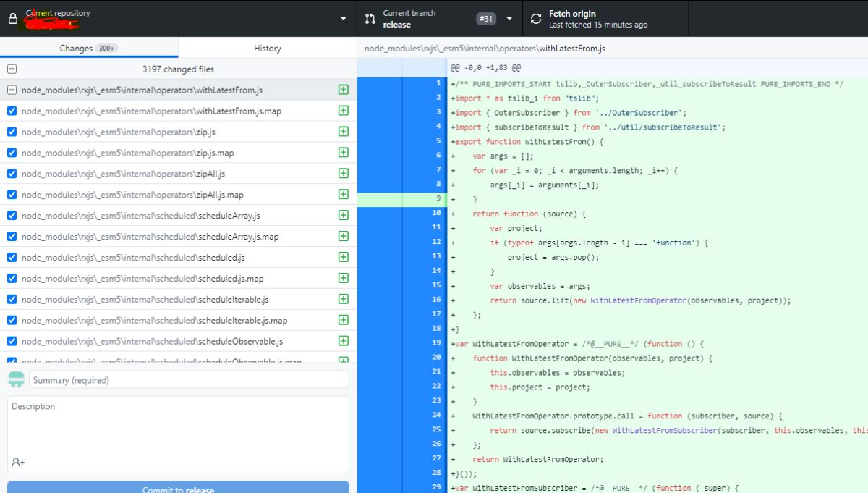The width and height of the screenshot is (868, 493).
Task: Click the lock icon beside Current repository
Action: [x=12, y=19]
